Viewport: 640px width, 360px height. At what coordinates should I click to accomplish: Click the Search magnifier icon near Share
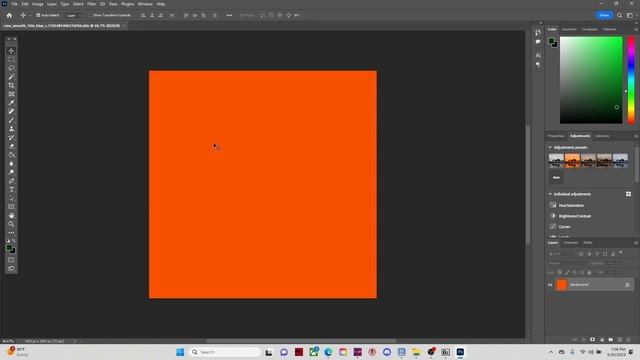pyautogui.click(x=620, y=15)
